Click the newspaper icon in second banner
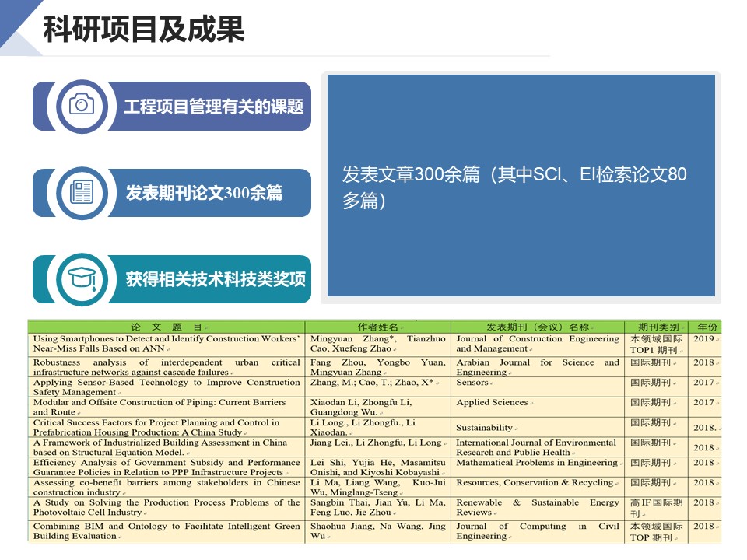Image resolution: width=747 pixels, height=560 pixels. click(x=82, y=192)
